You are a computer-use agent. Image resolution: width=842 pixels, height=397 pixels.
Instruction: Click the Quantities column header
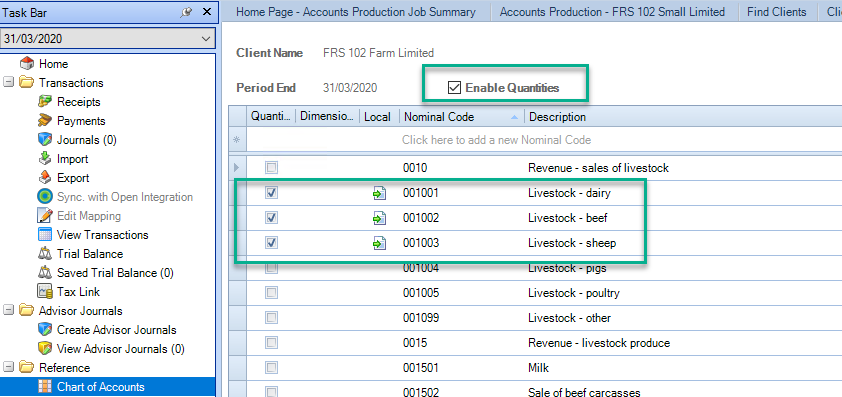271,117
